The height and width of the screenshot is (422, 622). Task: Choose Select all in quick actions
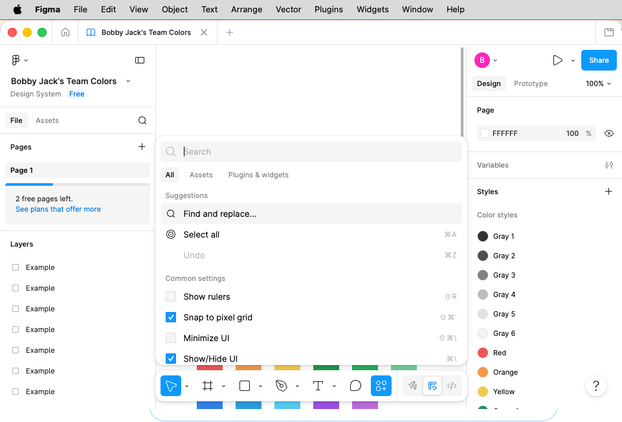point(311,234)
